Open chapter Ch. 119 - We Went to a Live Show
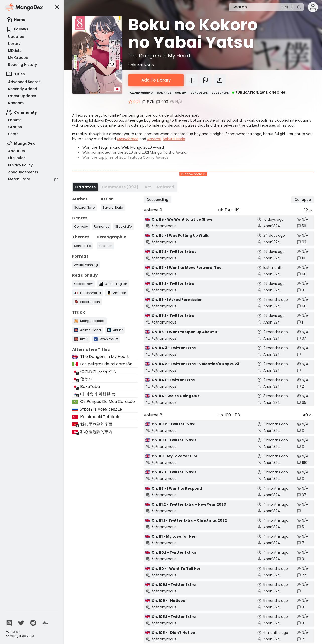 coord(182,219)
